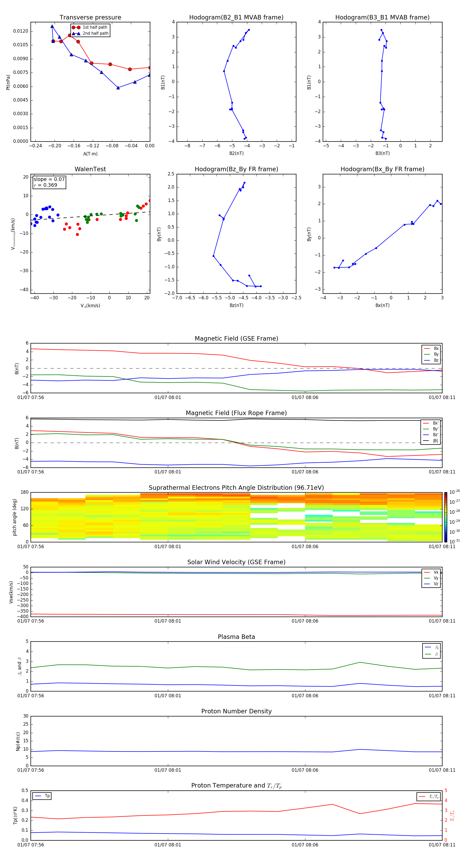Select the 'Proton Temperature and Te/Tp' title

[236, 786]
